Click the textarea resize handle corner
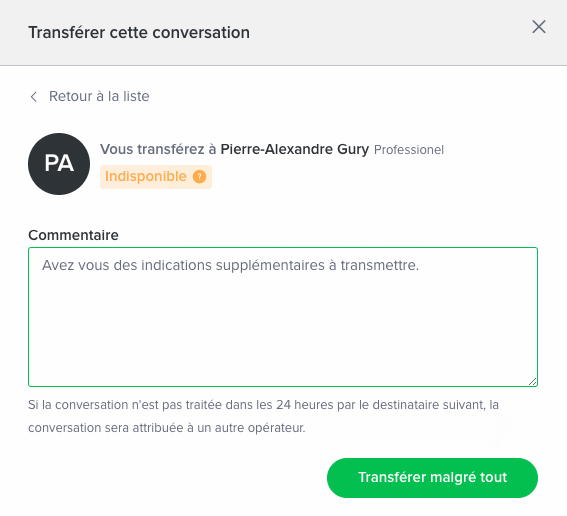Viewport: 567px width, 516px height. point(532,381)
